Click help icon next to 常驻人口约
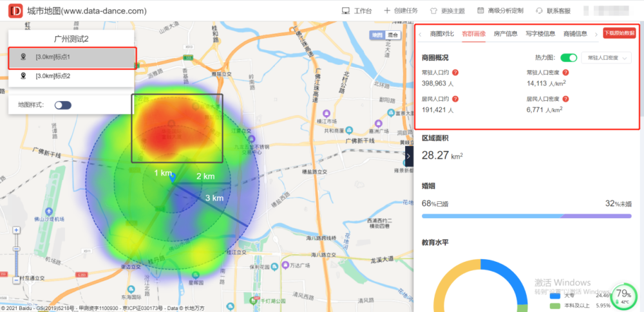 click(x=455, y=73)
